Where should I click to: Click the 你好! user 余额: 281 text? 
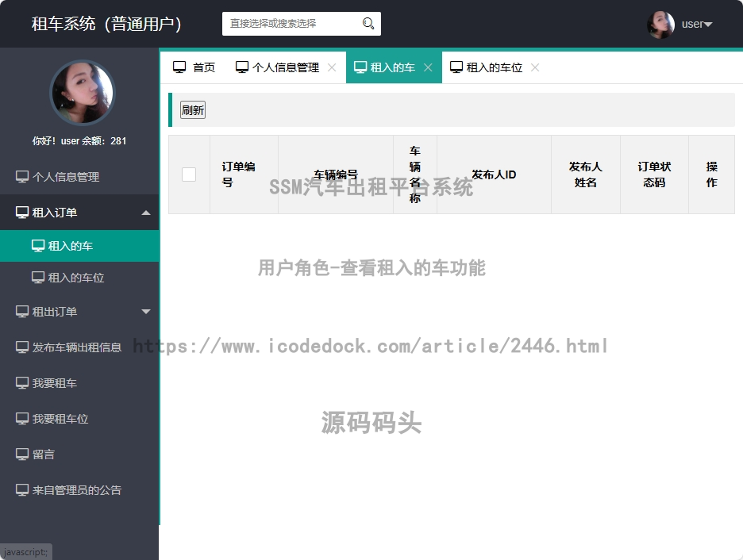(x=79, y=140)
